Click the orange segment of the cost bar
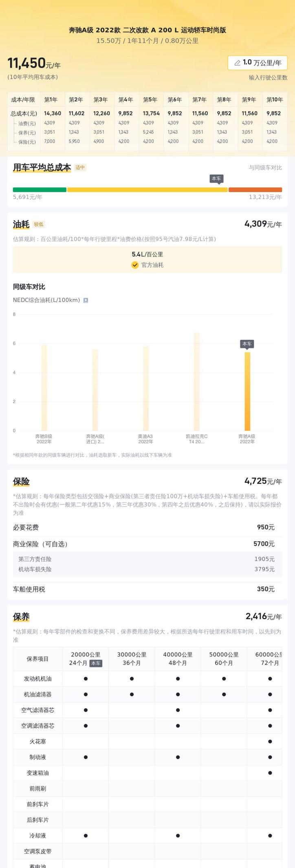 (255, 190)
